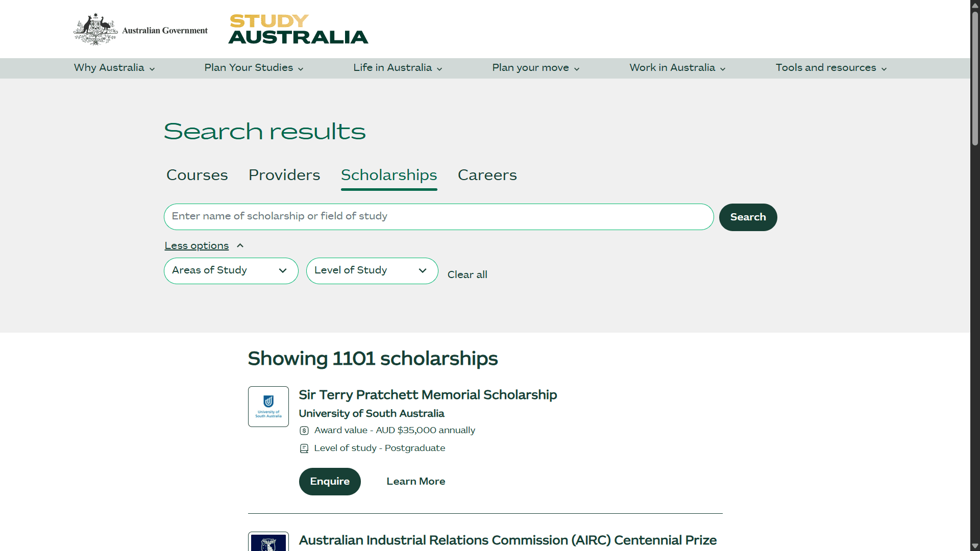The width and height of the screenshot is (980, 551).
Task: Click the University of South Australia logo thumbnail
Action: click(268, 406)
